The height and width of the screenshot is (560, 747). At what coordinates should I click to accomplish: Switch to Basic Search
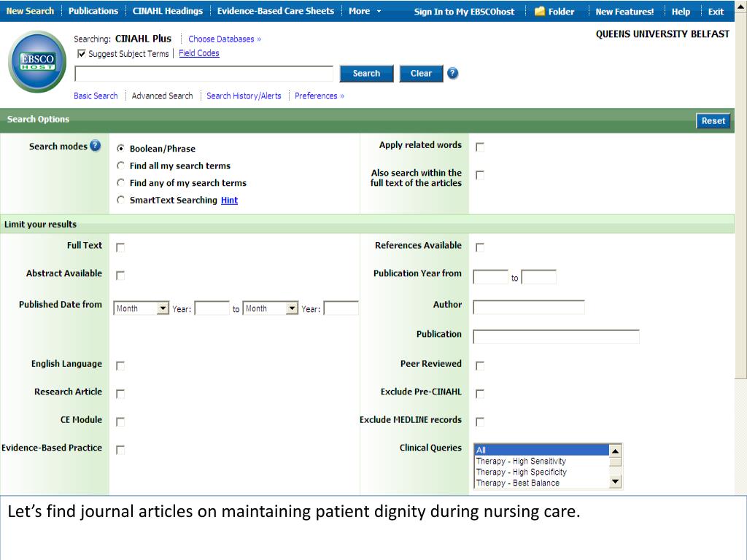tap(96, 96)
